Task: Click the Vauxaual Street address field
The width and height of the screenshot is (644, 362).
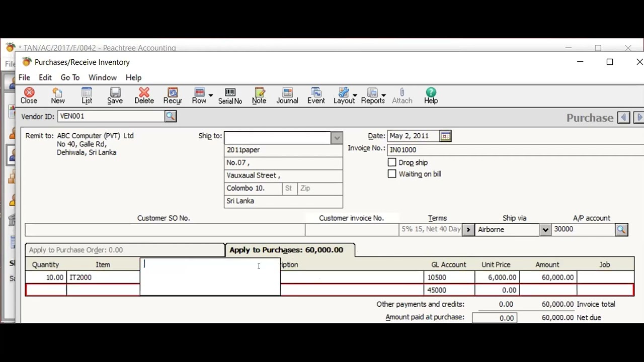Action: click(x=283, y=175)
